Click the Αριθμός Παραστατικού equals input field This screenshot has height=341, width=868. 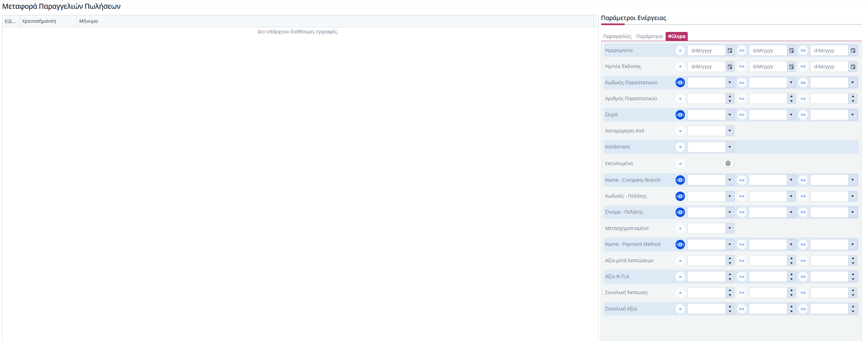pos(706,99)
